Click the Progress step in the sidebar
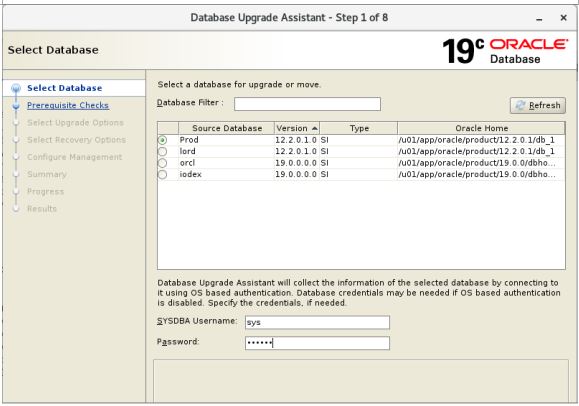The width and height of the screenshot is (579, 406). click(x=45, y=192)
